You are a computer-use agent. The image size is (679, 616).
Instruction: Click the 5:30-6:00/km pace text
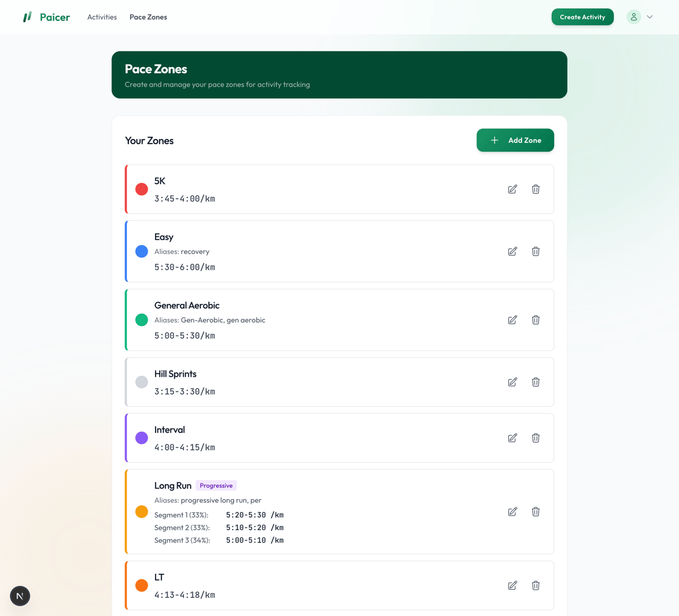pyautogui.click(x=184, y=267)
